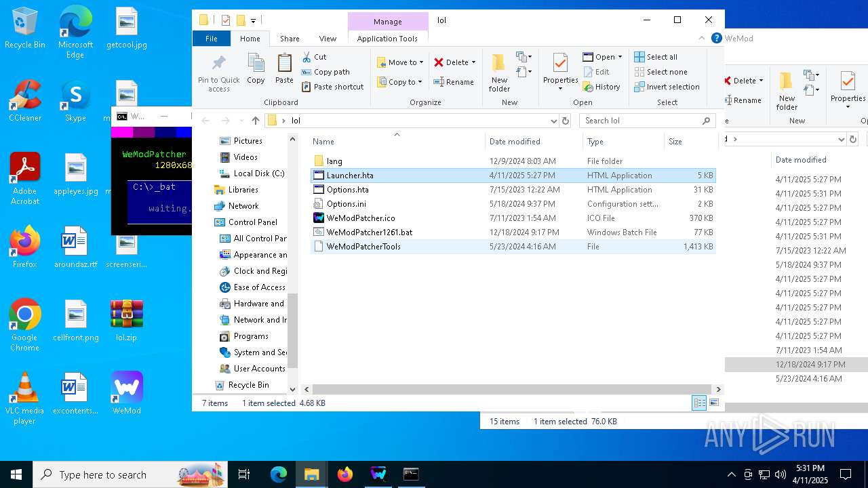
Task: Click the horizontal scrollbar in file list
Action: (x=511, y=390)
